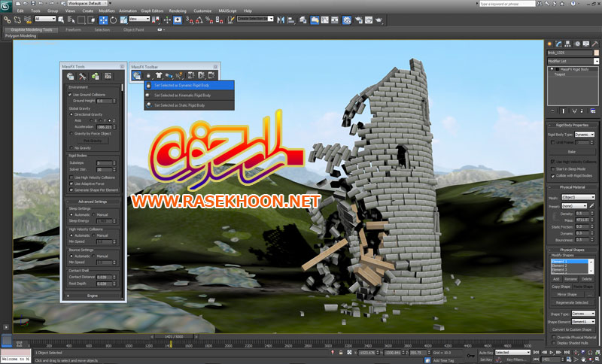Reset simulation icon in MassFX Toolbar
This screenshot has width=602, height=364.
(191, 75)
